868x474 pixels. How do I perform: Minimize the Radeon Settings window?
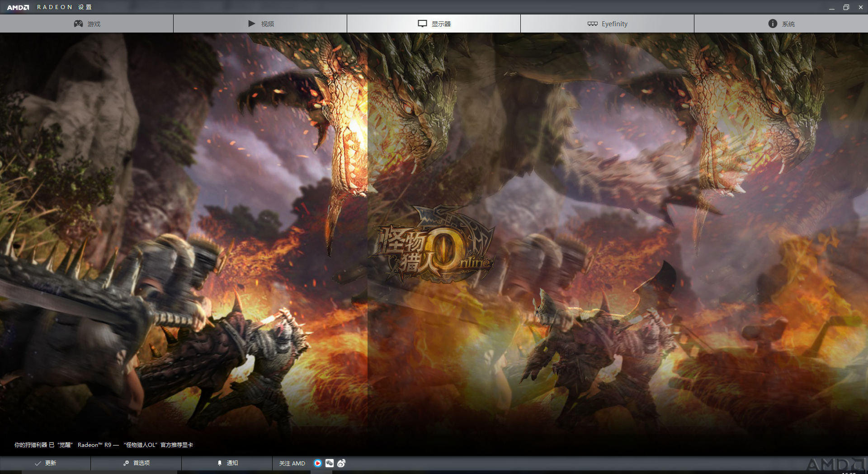(x=832, y=7)
